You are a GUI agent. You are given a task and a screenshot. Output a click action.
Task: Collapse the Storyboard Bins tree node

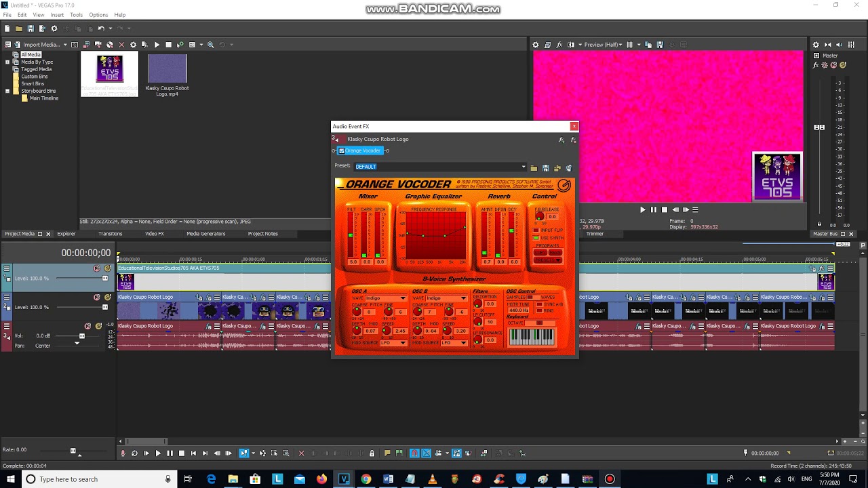7,91
